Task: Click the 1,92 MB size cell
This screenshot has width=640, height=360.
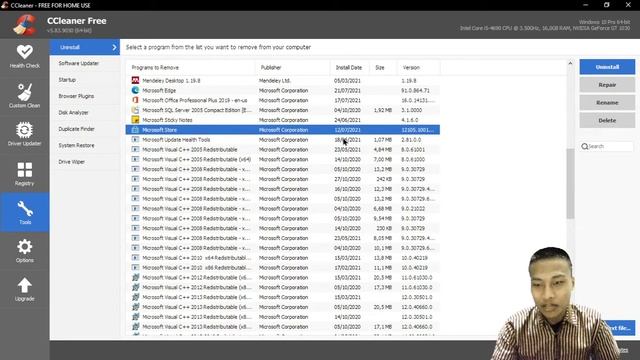Action: click(382, 110)
